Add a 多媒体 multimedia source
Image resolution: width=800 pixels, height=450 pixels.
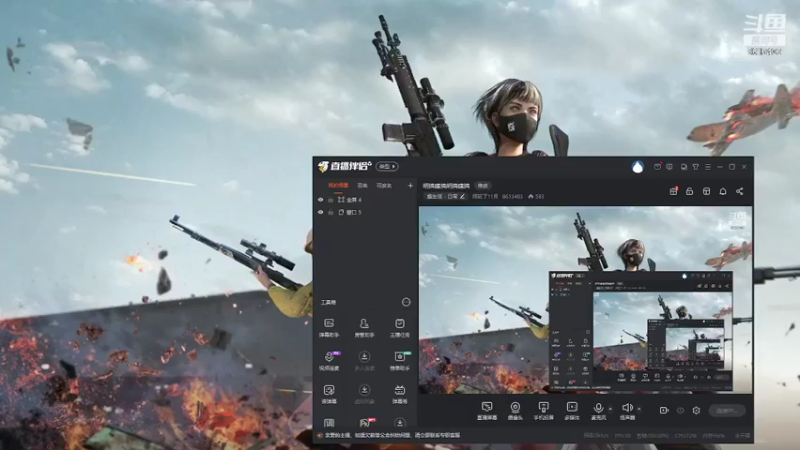pyautogui.click(x=572, y=411)
